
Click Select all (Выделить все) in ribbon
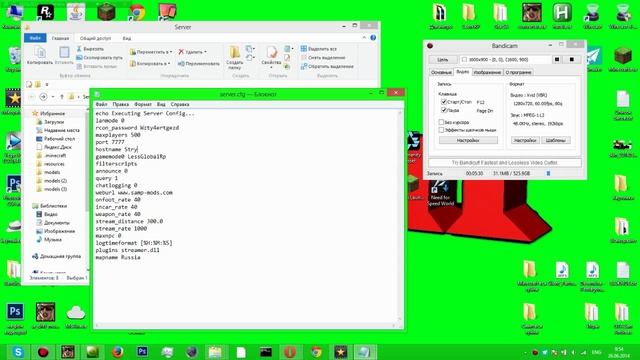pyautogui.click(x=319, y=49)
